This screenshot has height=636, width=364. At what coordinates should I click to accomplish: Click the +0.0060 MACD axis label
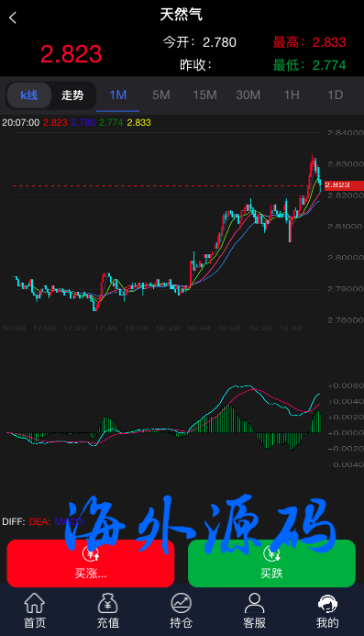coord(346,385)
